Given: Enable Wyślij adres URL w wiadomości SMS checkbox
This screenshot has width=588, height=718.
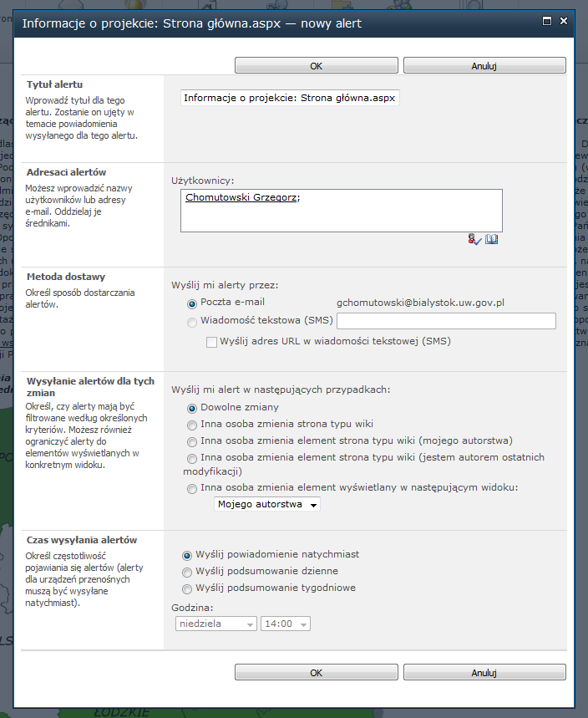Looking at the screenshot, I should pos(211,342).
